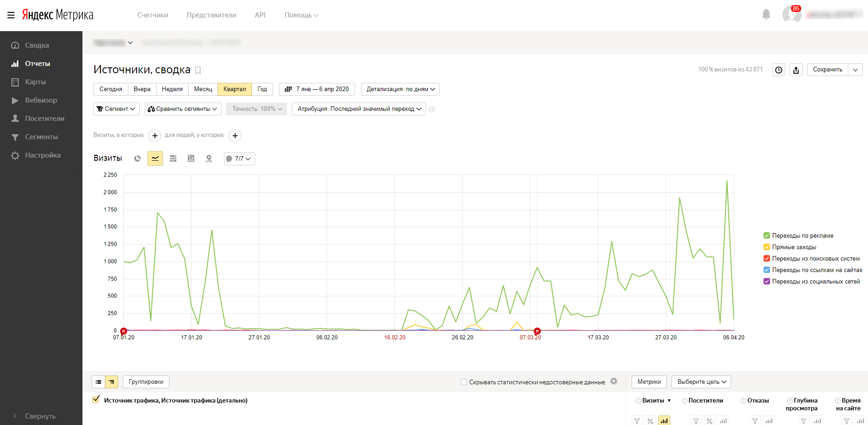This screenshot has width=868, height=425.
Task: Toggle Прямые заходы legend checkbox
Action: coord(767,247)
